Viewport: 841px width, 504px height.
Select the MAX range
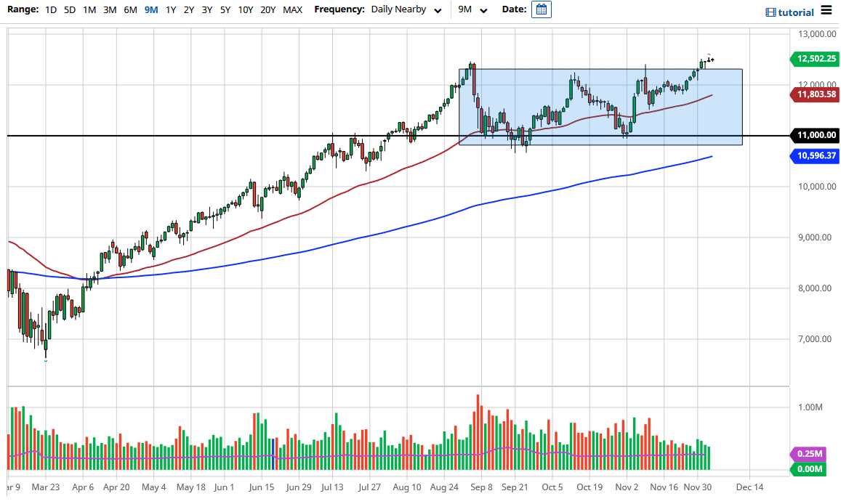tap(292, 10)
